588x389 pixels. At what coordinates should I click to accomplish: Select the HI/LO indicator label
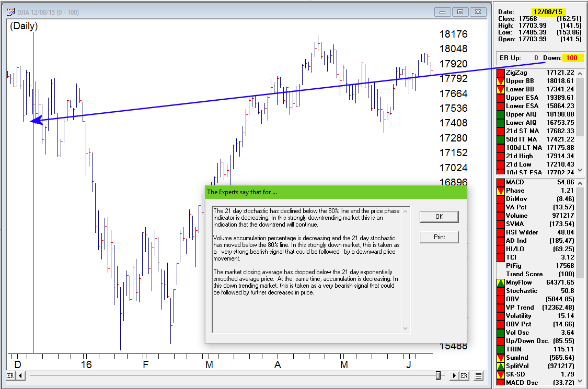point(515,249)
